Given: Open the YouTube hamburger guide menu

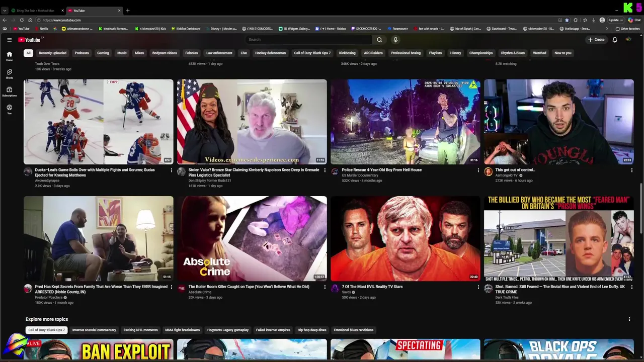Looking at the screenshot, I should point(9,40).
